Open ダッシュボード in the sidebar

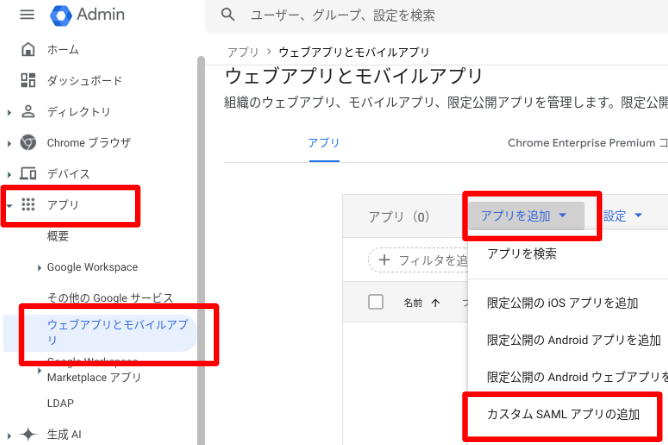[84, 80]
